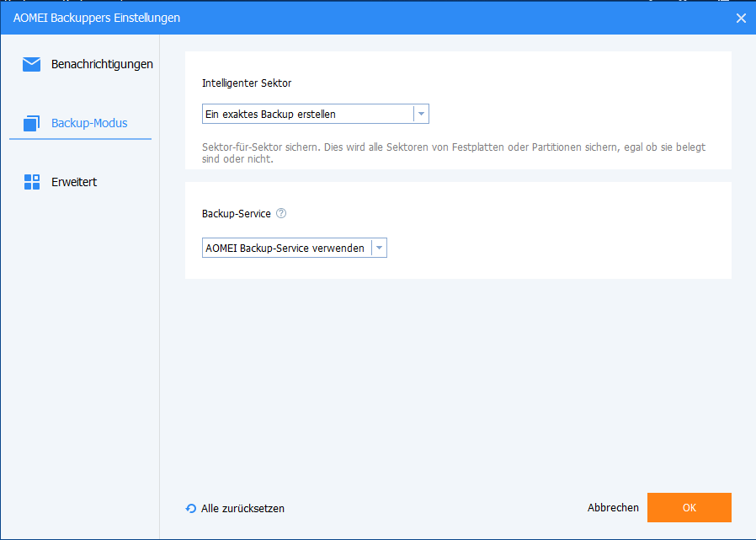The height and width of the screenshot is (540, 756).
Task: Open the 'AOMEI Backup-Service verwenden' combo box
Action: [x=294, y=248]
